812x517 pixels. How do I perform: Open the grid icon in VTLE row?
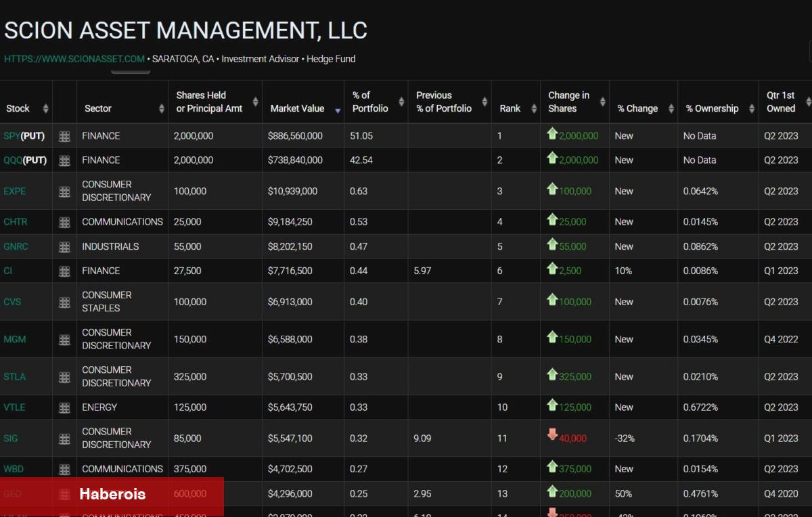(64, 407)
